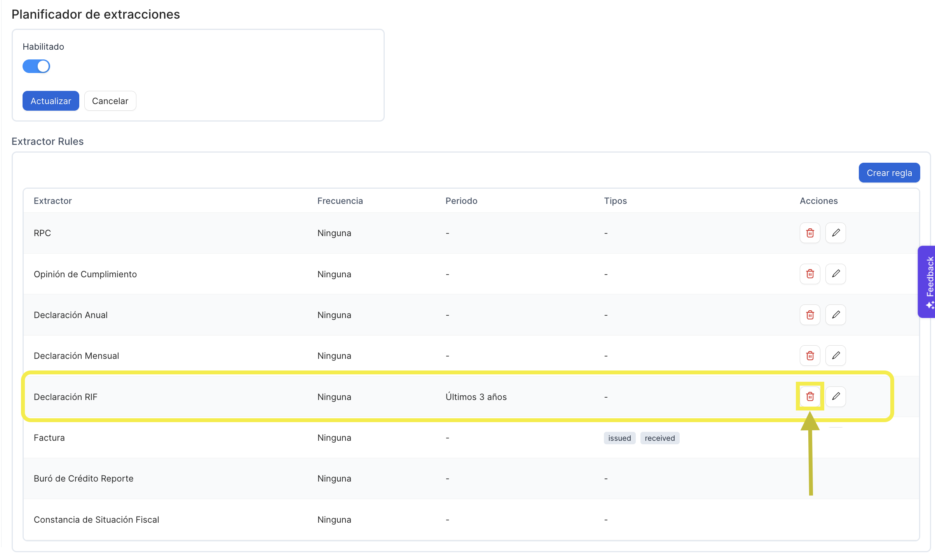Click trash icon for Declaración RIF
Image resolution: width=935 pixels, height=560 pixels.
pyautogui.click(x=810, y=397)
